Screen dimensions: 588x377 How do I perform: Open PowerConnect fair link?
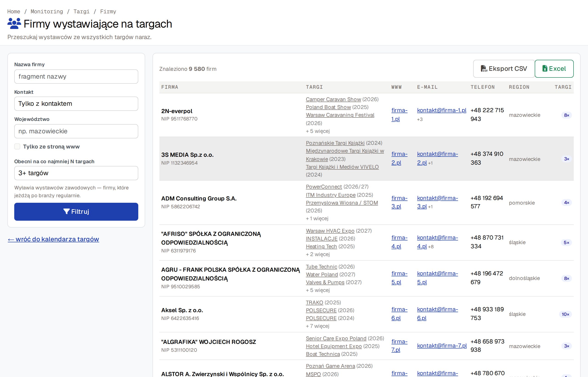click(x=324, y=187)
